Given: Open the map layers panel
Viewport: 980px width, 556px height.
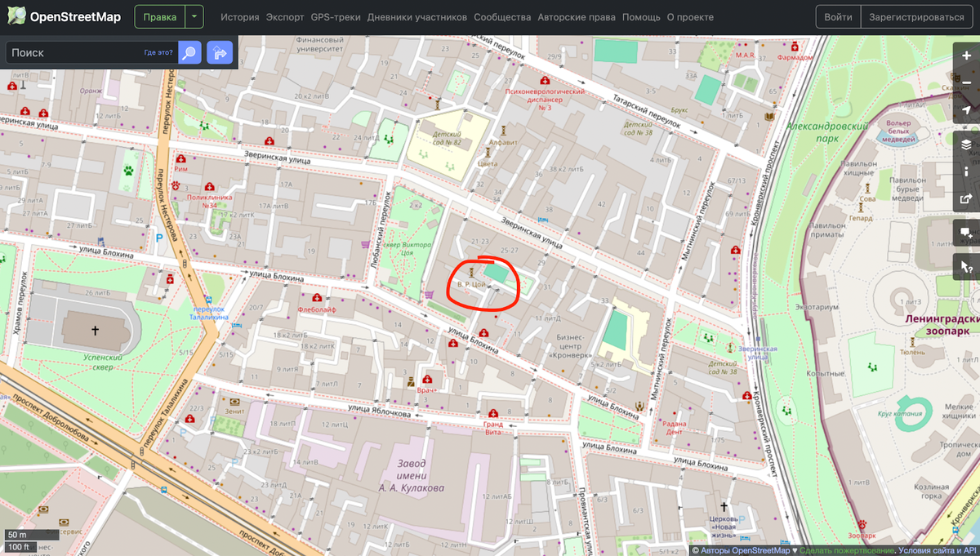Looking at the screenshot, I should [x=967, y=145].
